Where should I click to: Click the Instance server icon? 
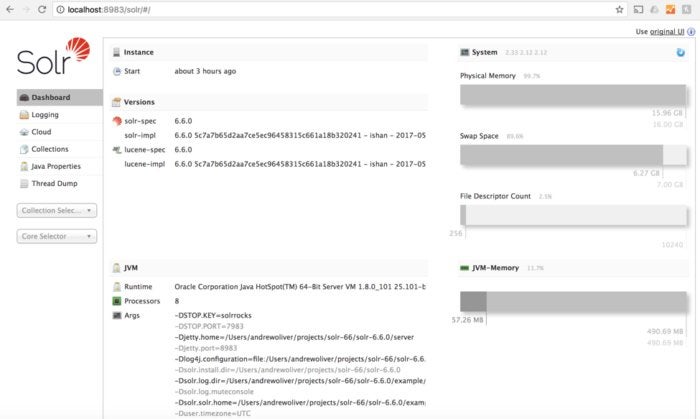point(117,52)
